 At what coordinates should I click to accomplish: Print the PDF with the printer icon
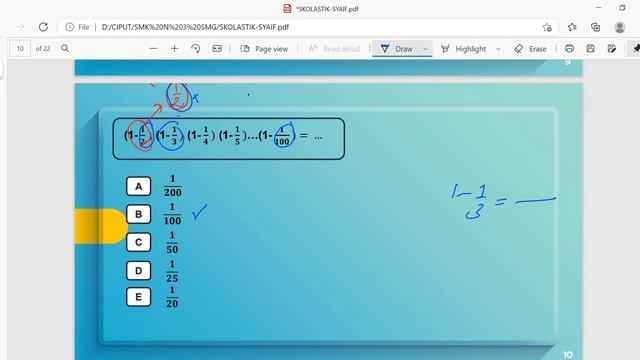tap(569, 49)
